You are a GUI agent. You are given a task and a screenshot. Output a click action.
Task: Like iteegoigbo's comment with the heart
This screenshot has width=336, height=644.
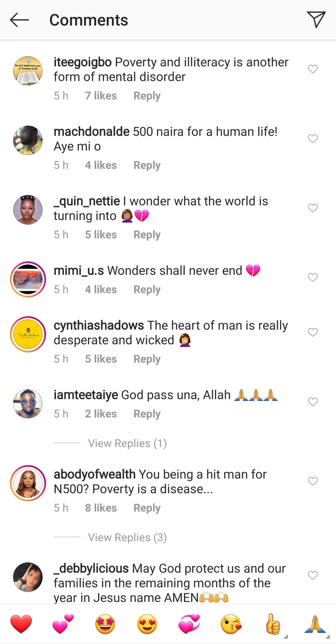coord(313,69)
